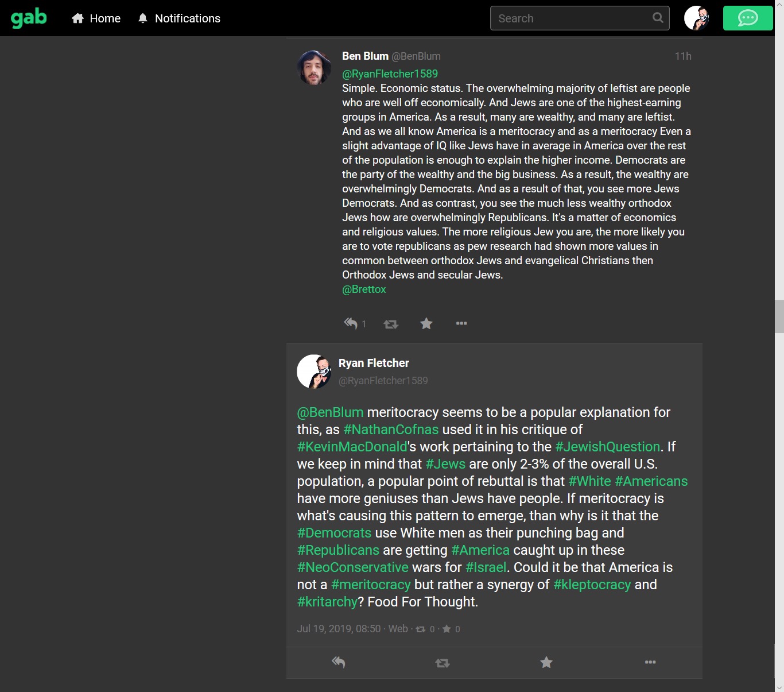Open Ryan Fletcher's avatar in the post

pos(314,372)
